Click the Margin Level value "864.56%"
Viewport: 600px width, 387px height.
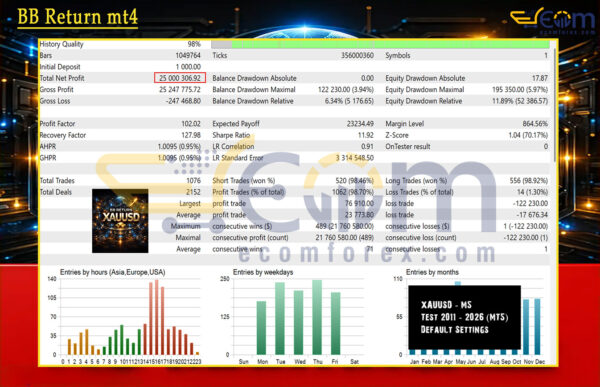pyautogui.click(x=535, y=124)
